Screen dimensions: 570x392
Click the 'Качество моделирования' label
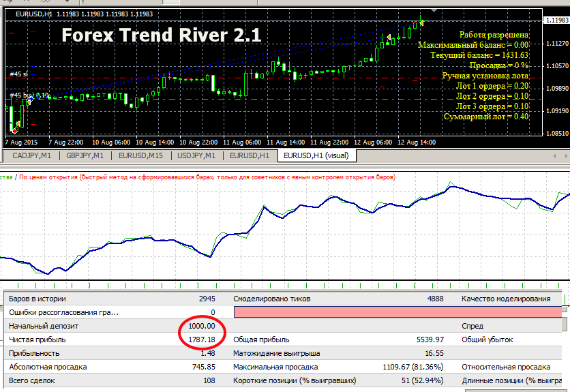pos(506,299)
